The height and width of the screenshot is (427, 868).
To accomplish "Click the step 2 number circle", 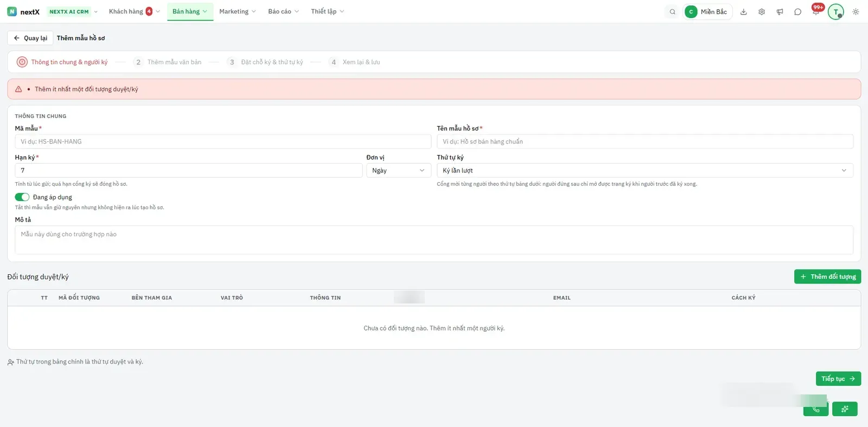I will 138,62.
